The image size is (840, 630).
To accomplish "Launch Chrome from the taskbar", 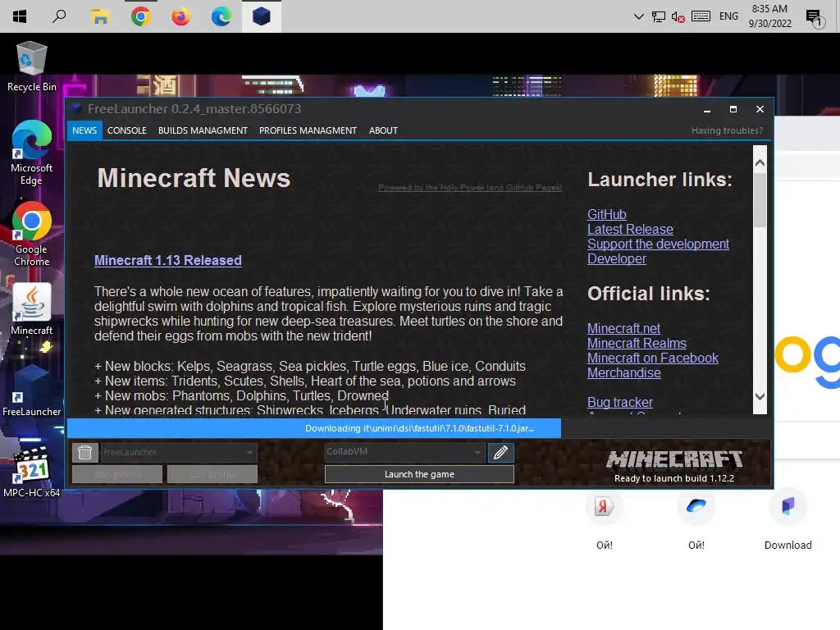I will pos(140,16).
